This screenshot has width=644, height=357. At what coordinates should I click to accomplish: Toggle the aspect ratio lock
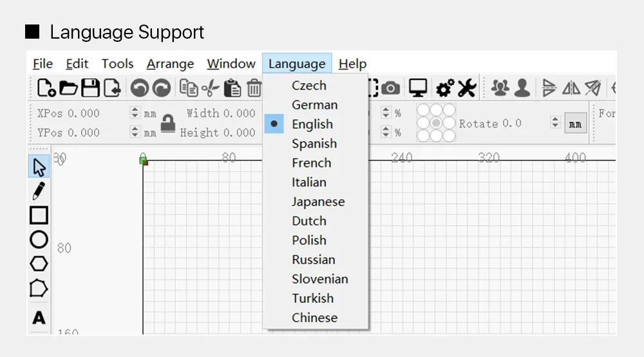click(168, 122)
